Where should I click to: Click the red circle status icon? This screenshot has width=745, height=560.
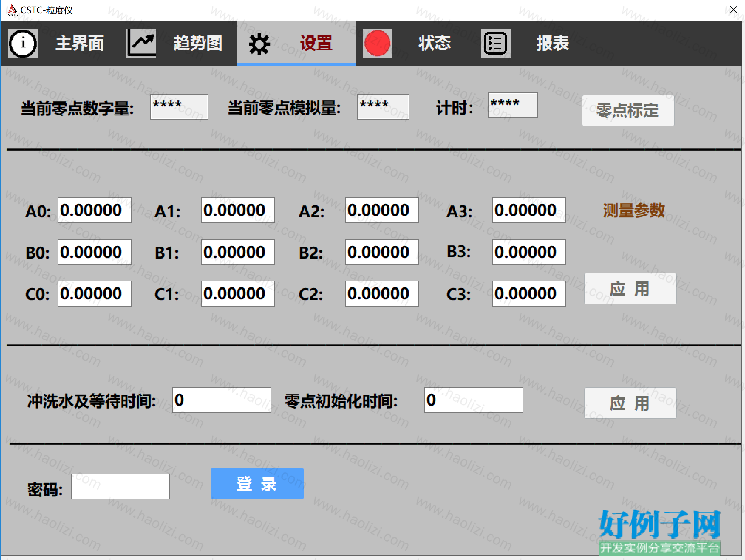click(x=377, y=44)
